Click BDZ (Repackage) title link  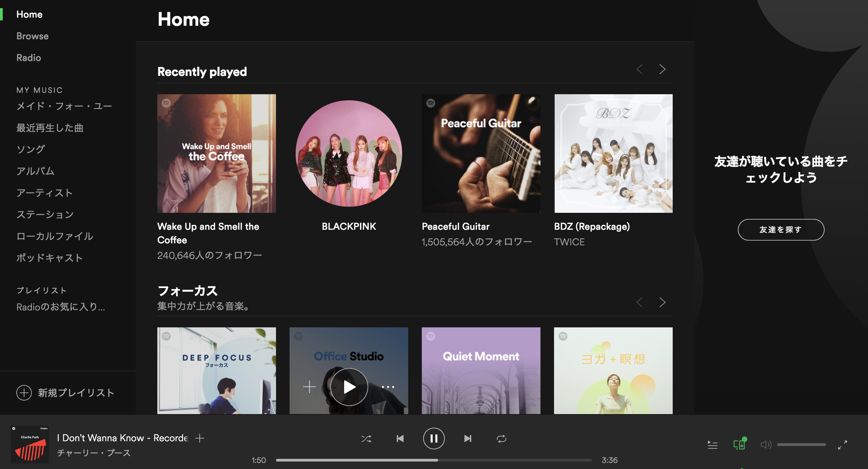coord(592,226)
